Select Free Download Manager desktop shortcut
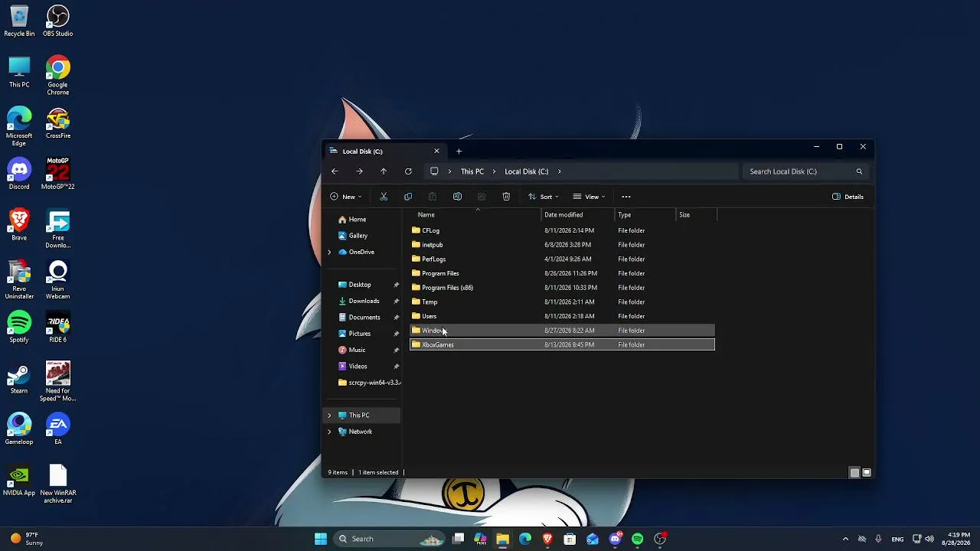 [58, 229]
